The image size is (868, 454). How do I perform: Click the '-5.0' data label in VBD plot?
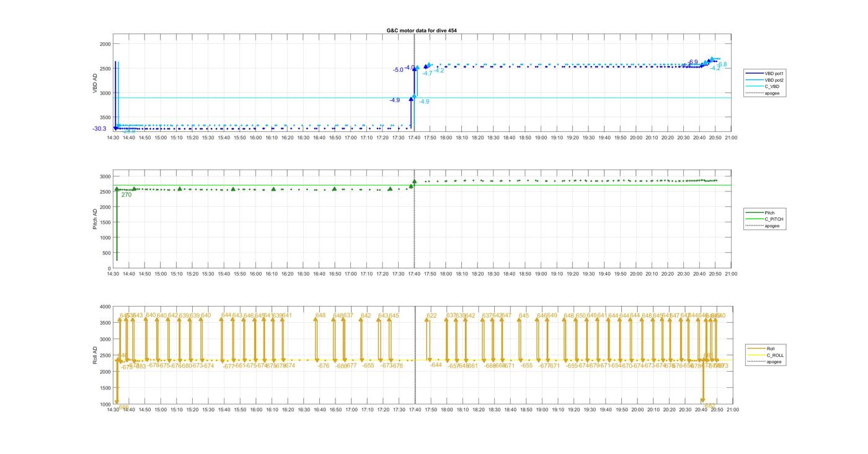(x=398, y=70)
